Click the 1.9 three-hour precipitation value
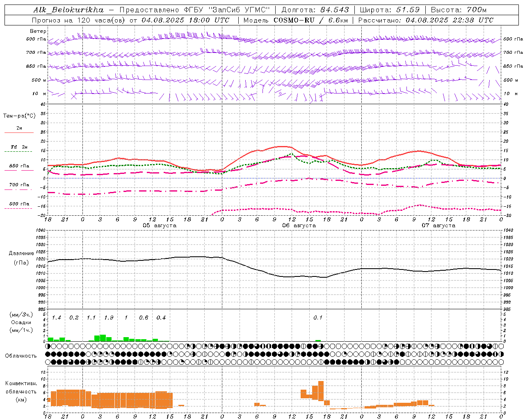 point(109,318)
